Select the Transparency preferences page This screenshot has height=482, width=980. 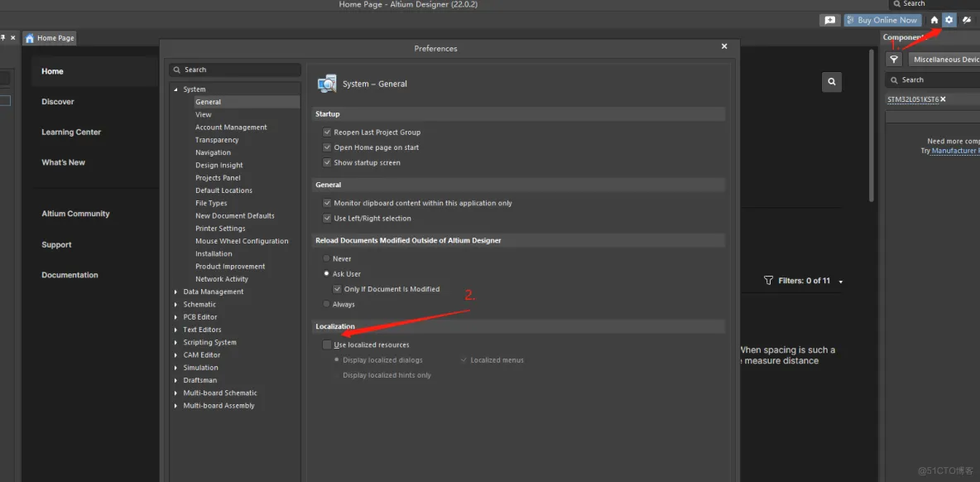coord(217,140)
